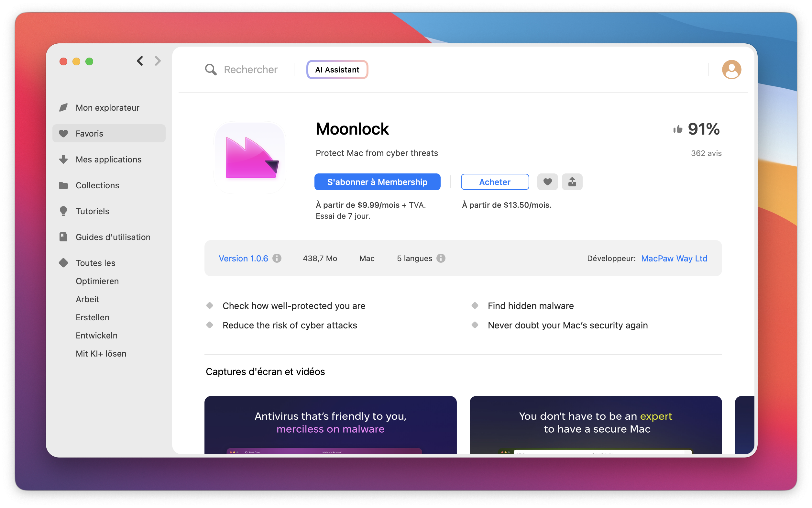
Task: Click the green fullscreen window button
Action: pos(89,61)
